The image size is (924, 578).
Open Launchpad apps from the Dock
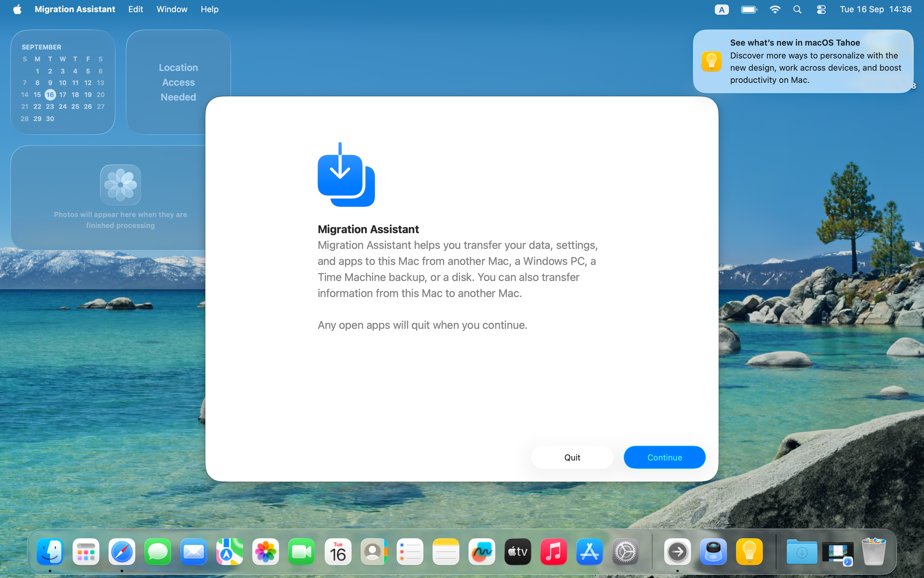(x=86, y=552)
